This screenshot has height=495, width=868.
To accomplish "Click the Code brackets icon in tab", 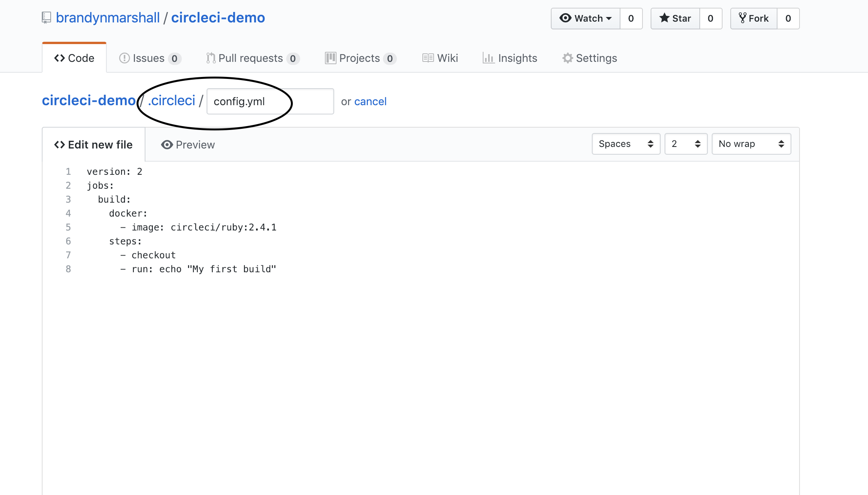I will click(x=60, y=58).
